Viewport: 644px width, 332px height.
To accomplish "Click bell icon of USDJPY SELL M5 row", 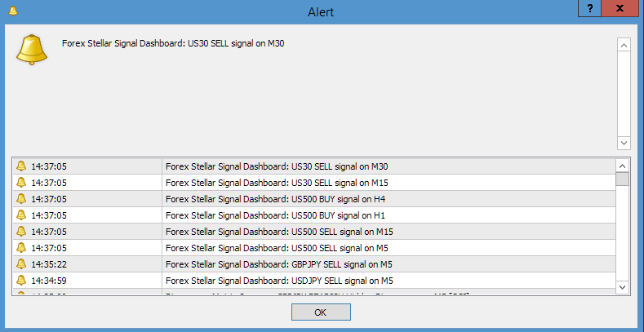I will [x=21, y=281].
